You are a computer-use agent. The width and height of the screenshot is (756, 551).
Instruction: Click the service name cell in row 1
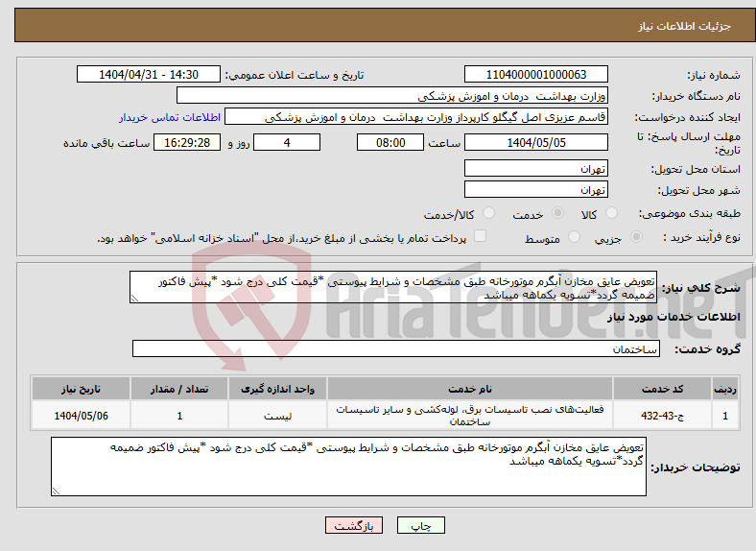click(469, 415)
